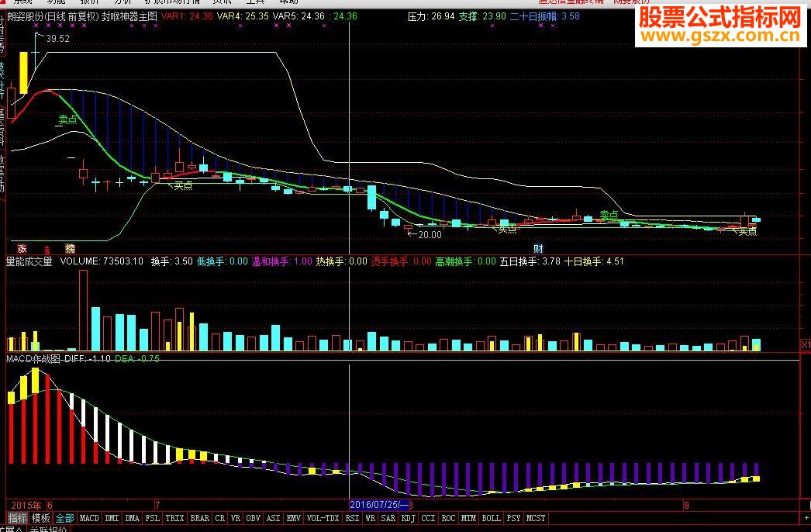
Task: Click the VAR1: 24.36 value
Action: 187,16
